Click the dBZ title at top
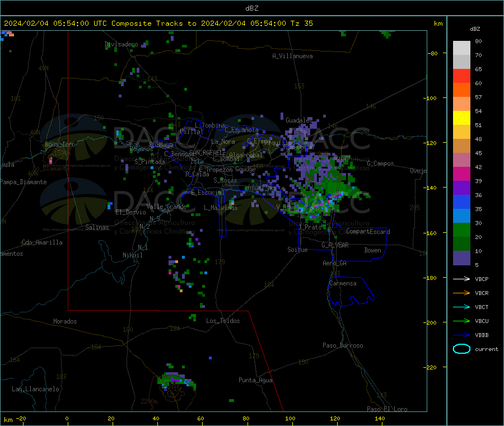Viewport: 504px width, 426px height. (x=251, y=8)
